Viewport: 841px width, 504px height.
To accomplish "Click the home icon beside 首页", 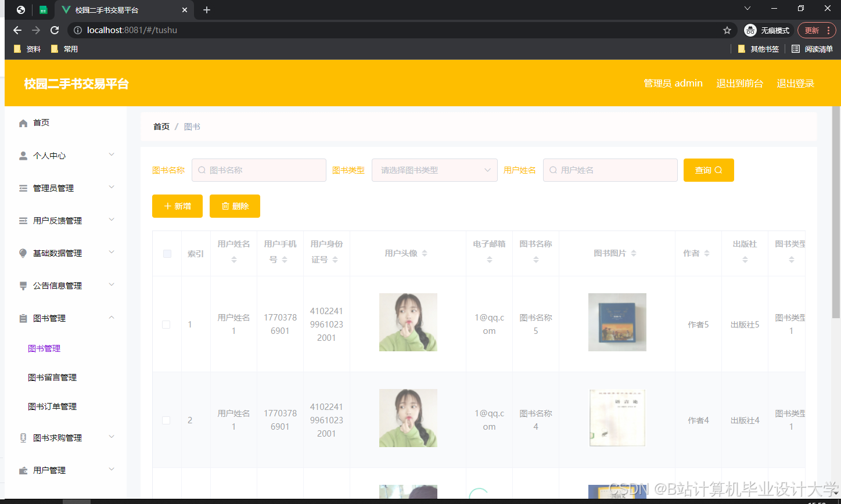I will coord(23,123).
